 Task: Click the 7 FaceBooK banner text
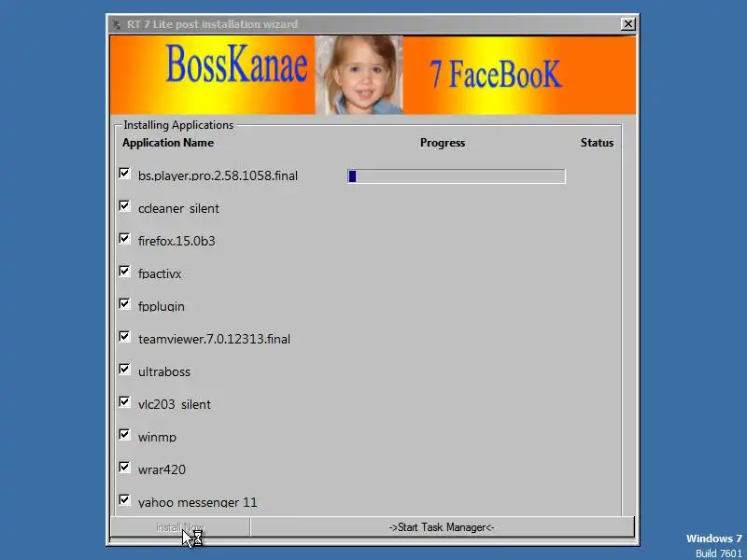pos(496,74)
